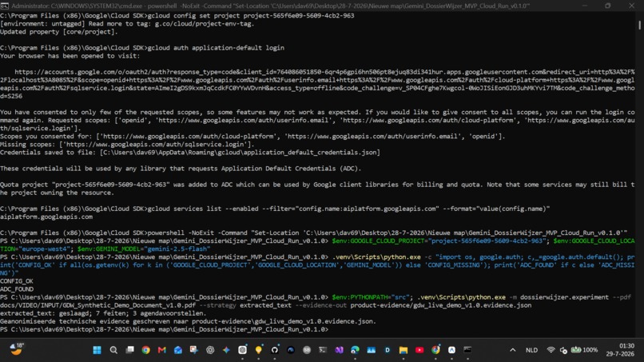Click the 'CONFIG_OK' output line
The image size is (644, 362).
pos(17,281)
